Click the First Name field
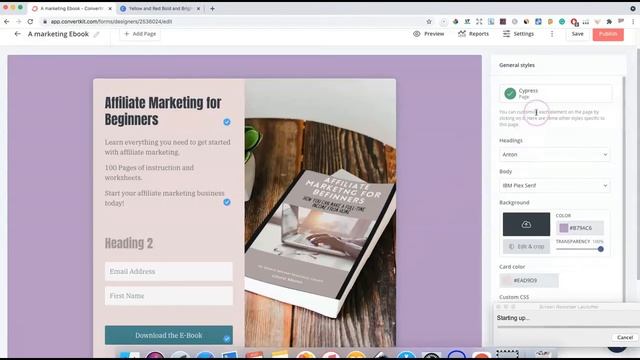Screen dimensions: 640x360 point(169,296)
